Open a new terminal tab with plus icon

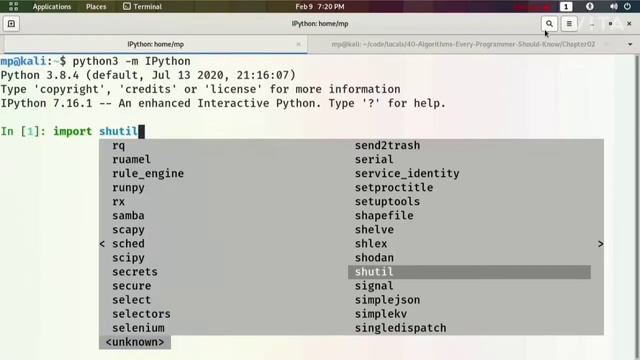[x=11, y=24]
